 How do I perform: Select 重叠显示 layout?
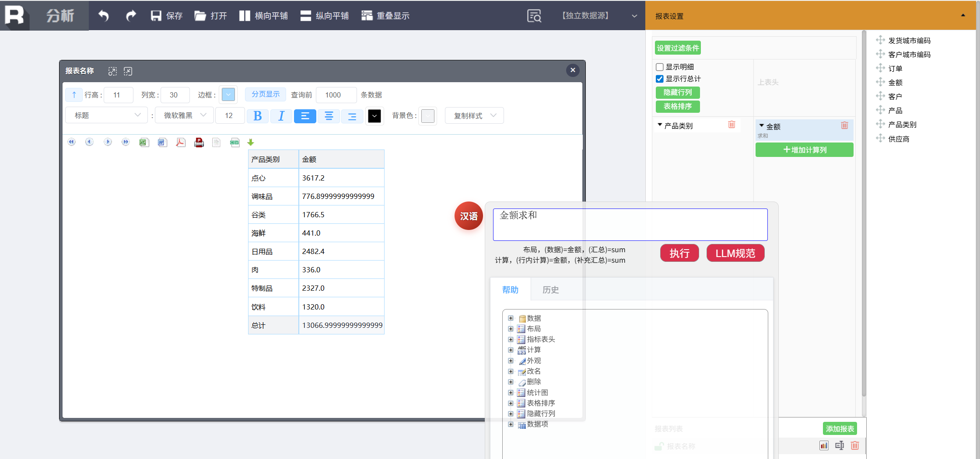[385, 16]
